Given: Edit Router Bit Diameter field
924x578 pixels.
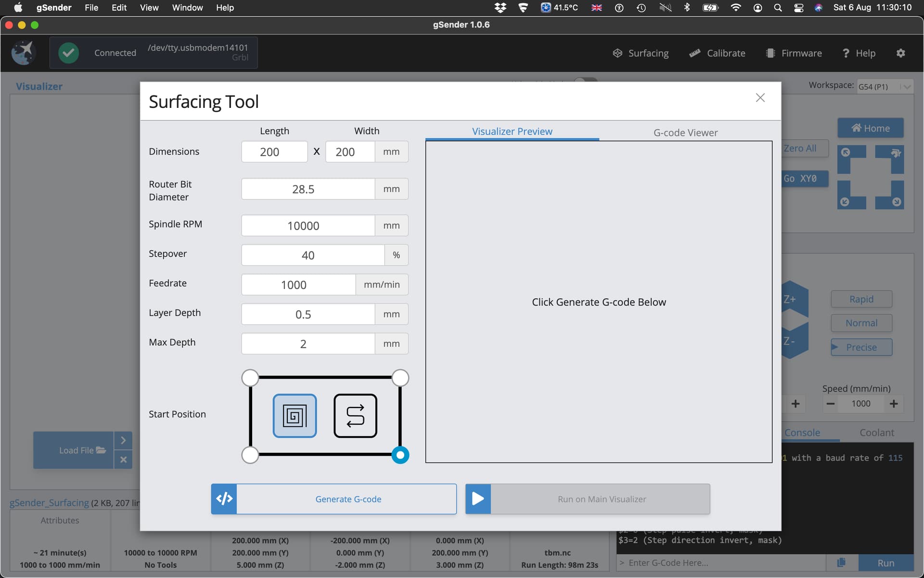Looking at the screenshot, I should tap(308, 189).
